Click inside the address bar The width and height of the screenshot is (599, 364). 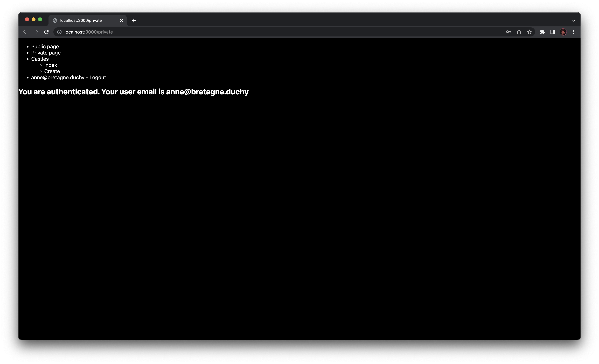170,32
